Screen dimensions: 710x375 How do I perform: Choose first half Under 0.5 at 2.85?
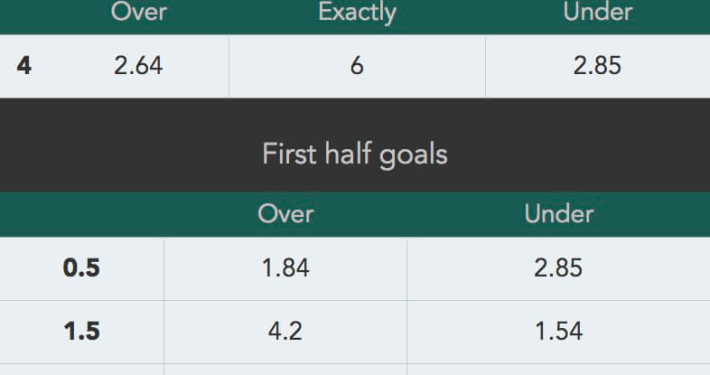(x=558, y=268)
